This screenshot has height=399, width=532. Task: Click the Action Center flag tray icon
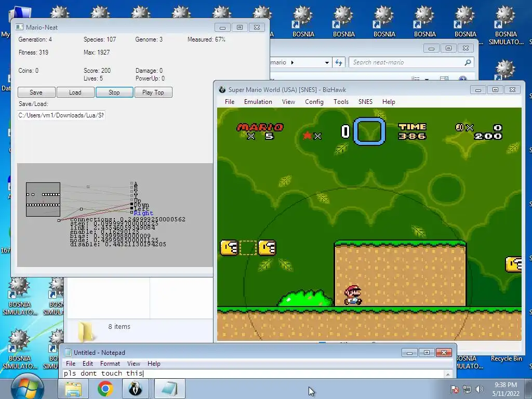coord(454,389)
